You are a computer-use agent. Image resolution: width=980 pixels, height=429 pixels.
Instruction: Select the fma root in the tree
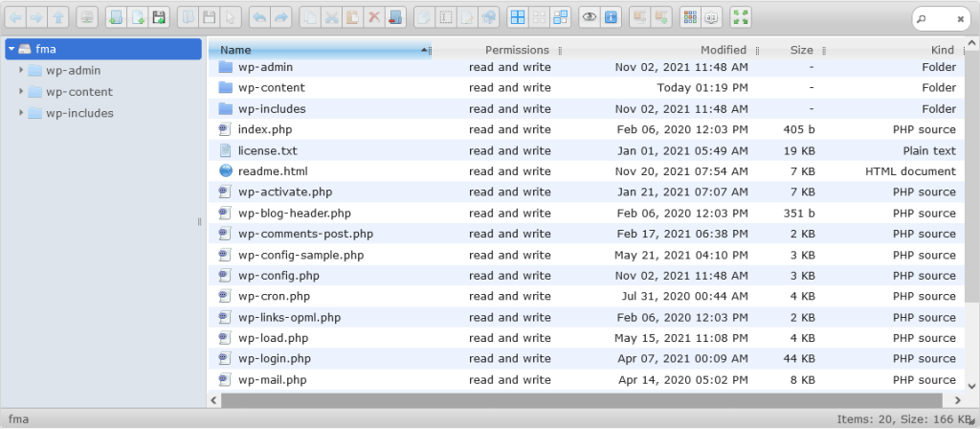click(103, 50)
